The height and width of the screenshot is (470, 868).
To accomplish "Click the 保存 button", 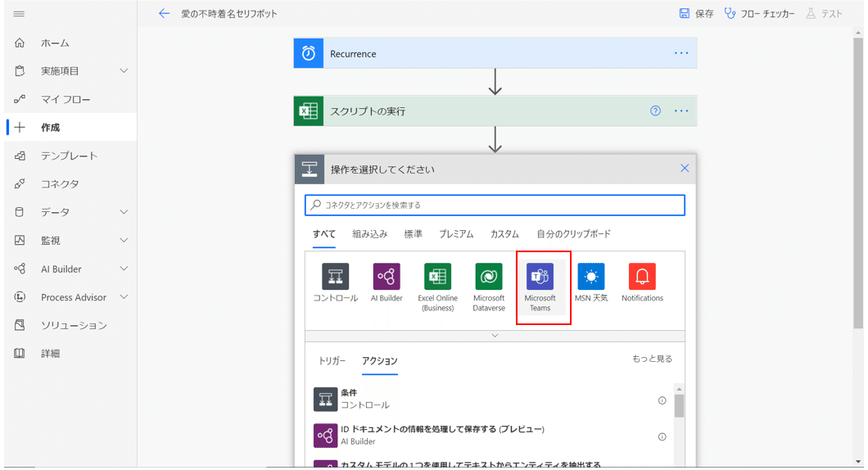I will (696, 14).
